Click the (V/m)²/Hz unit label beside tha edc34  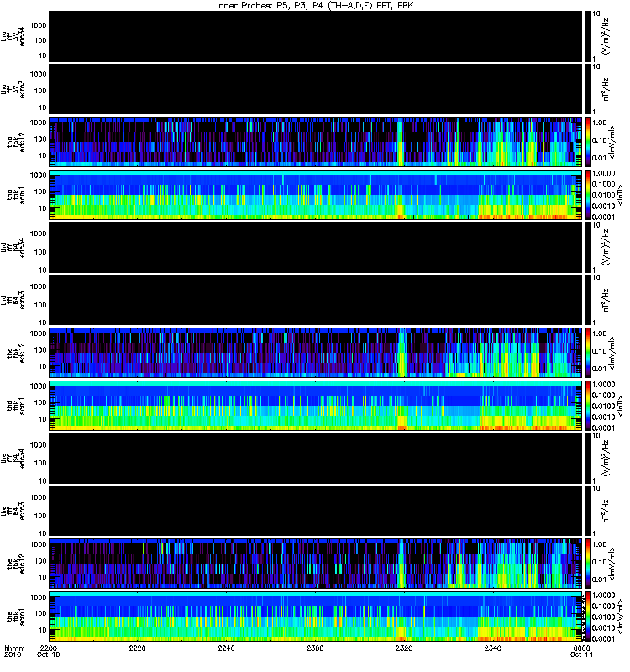(606, 36)
